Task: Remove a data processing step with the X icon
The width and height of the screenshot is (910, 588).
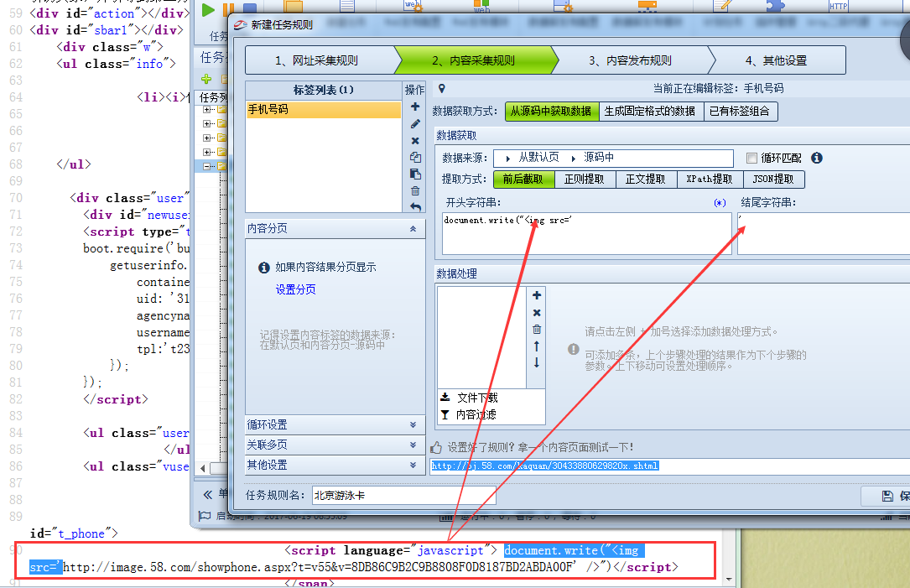Action: [x=536, y=313]
